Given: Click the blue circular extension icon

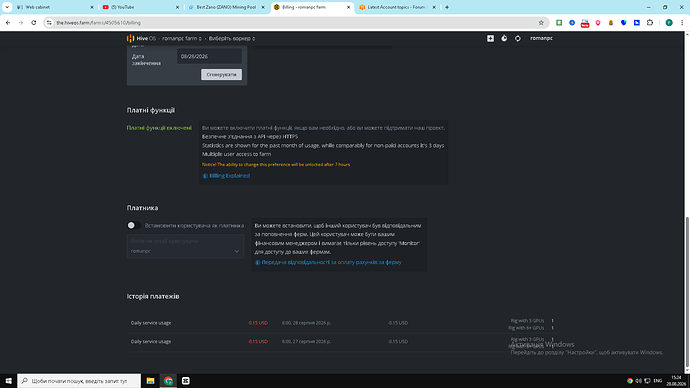Looking at the screenshot, I should (572, 23).
